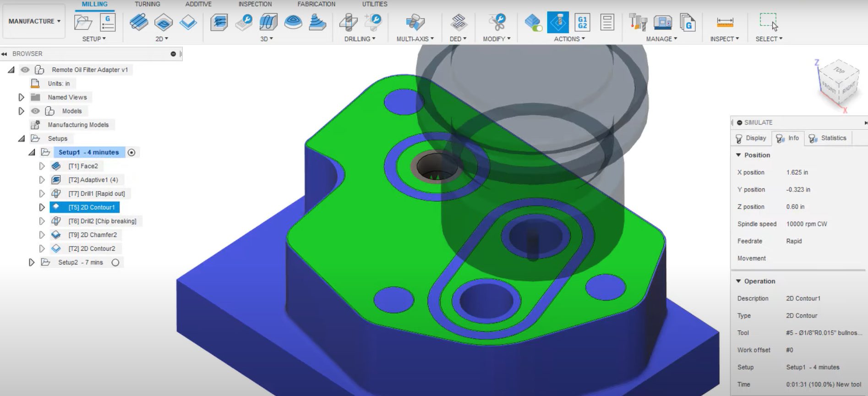Click the Measure icon under Inspect
This screenshot has height=396, width=868.
(x=725, y=22)
